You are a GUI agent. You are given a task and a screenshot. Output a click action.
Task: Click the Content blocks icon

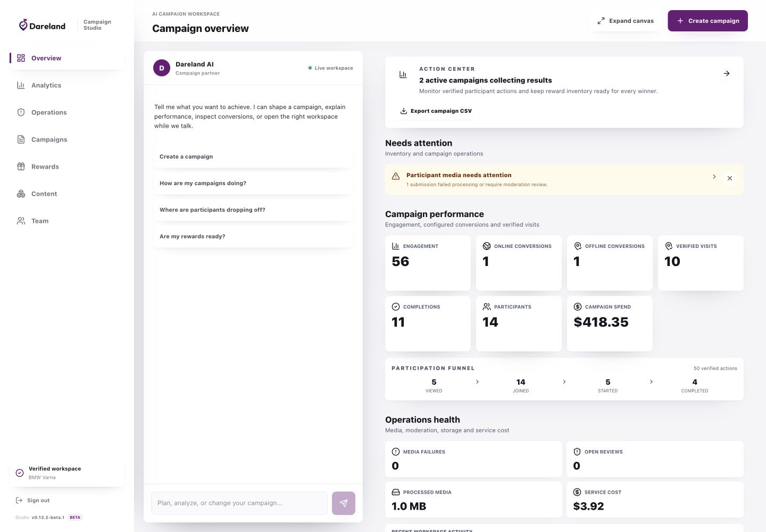pos(21,194)
